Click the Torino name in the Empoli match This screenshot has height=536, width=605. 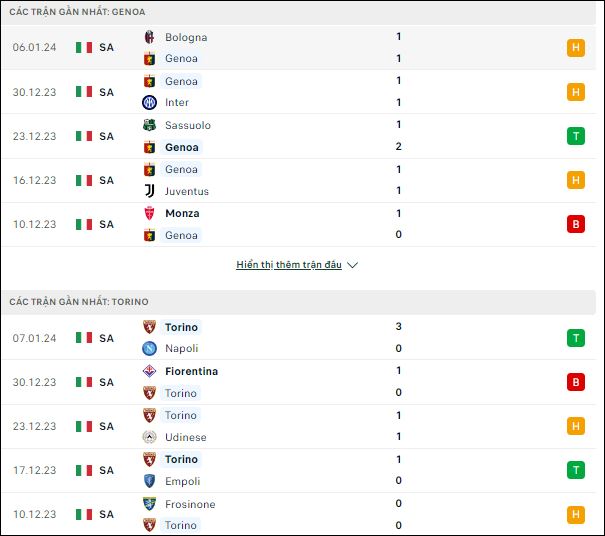coord(181,459)
